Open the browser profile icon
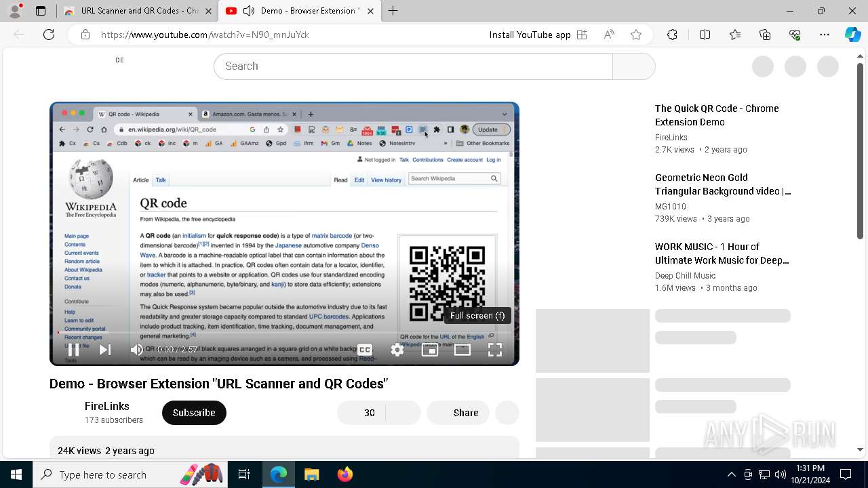The height and width of the screenshot is (488, 868). (15, 11)
